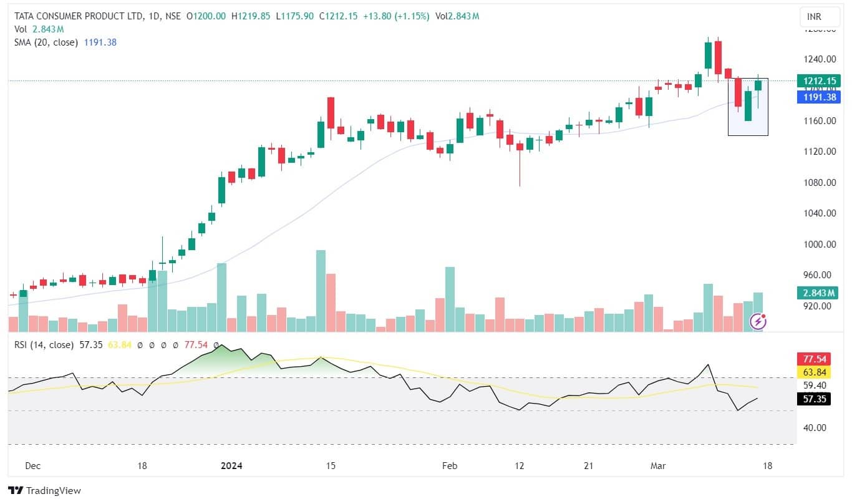
Task: Click the 18 date label after Mar
Action: (768, 466)
